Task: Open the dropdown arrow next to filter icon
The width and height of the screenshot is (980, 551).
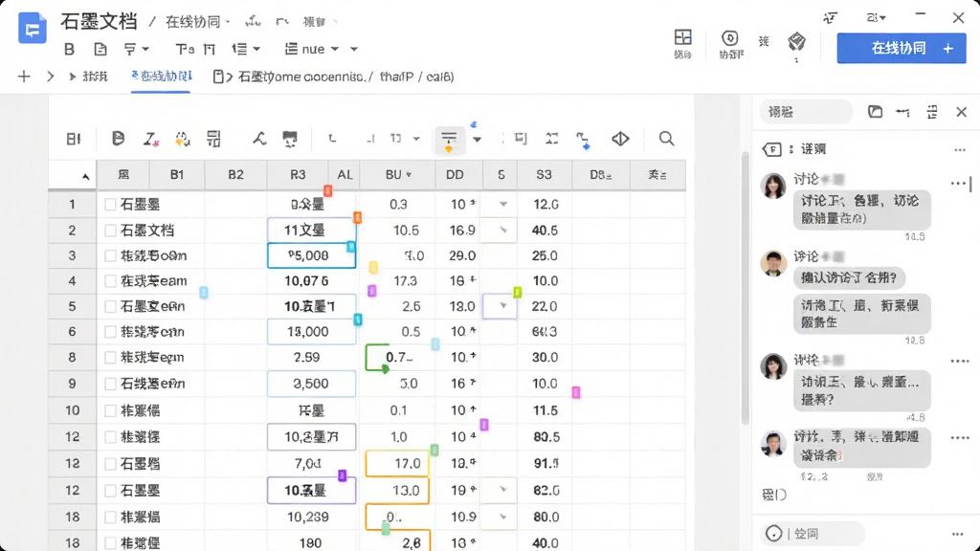Action: (x=477, y=140)
